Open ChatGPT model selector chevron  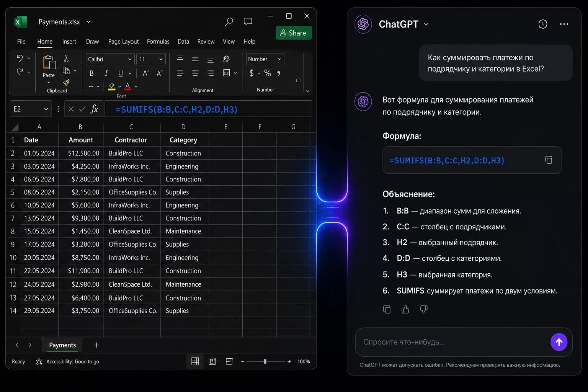(x=426, y=24)
